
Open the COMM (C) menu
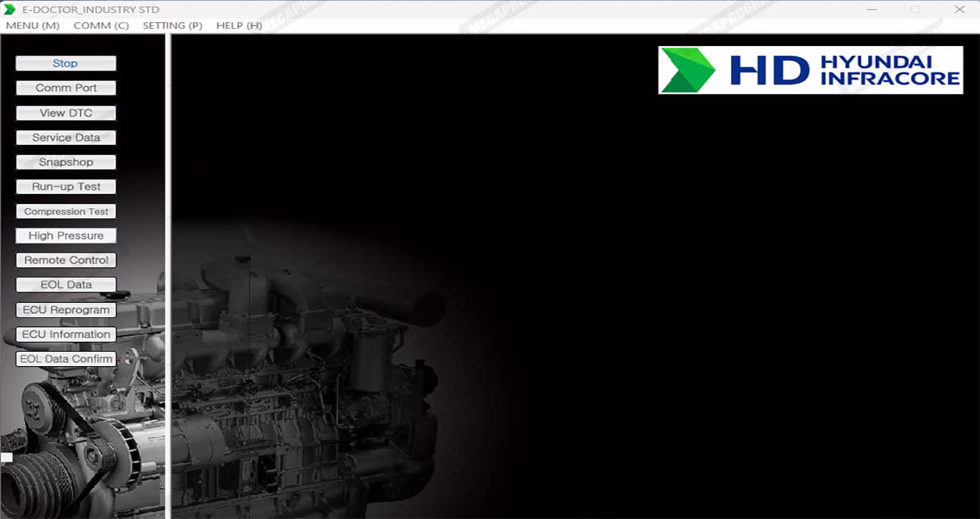(101, 25)
